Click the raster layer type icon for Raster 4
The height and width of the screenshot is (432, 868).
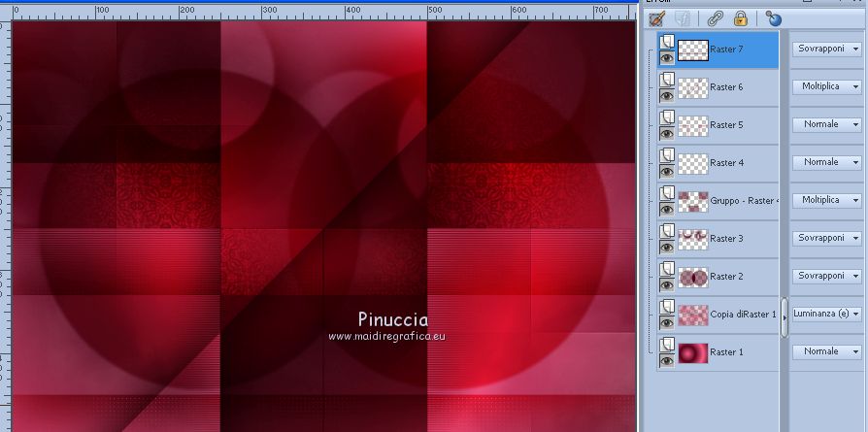coord(668,154)
